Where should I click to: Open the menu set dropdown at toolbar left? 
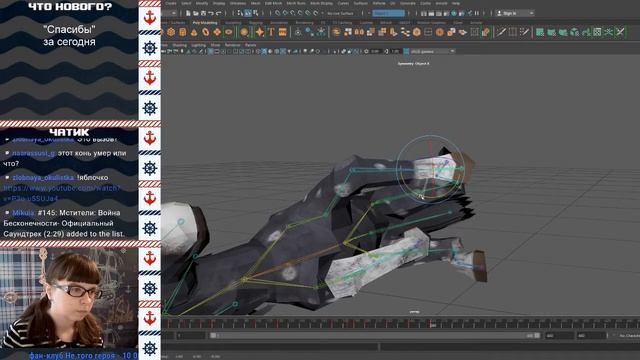point(169,13)
